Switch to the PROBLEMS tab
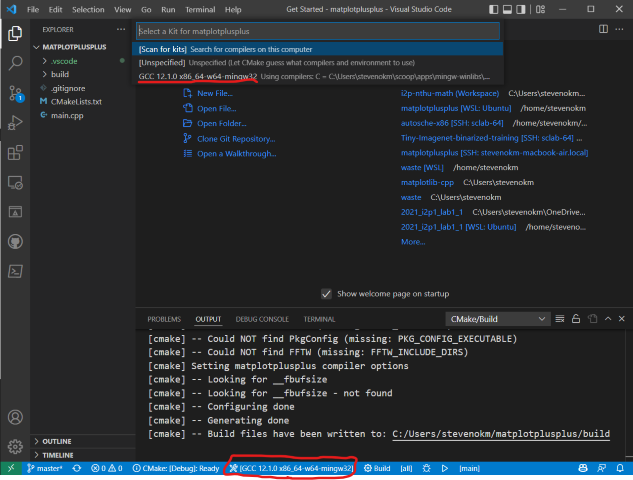 (x=164, y=319)
